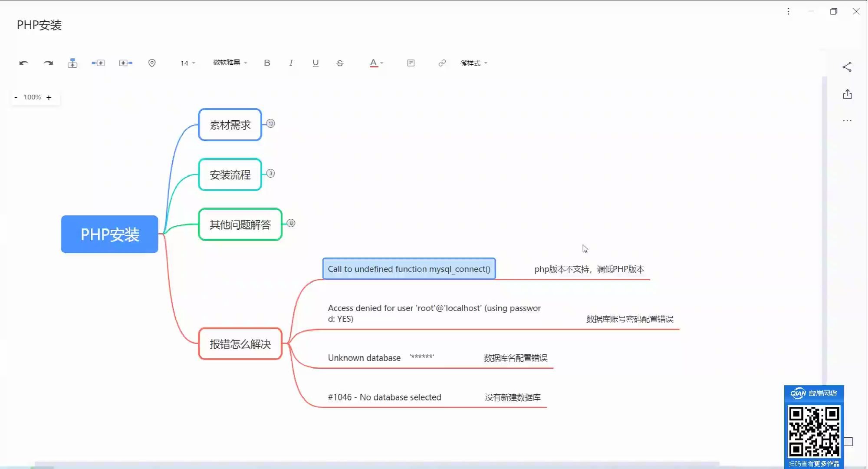Image resolution: width=868 pixels, height=469 pixels.
Task: Select 没有新建数据库 node
Action: 513,397
